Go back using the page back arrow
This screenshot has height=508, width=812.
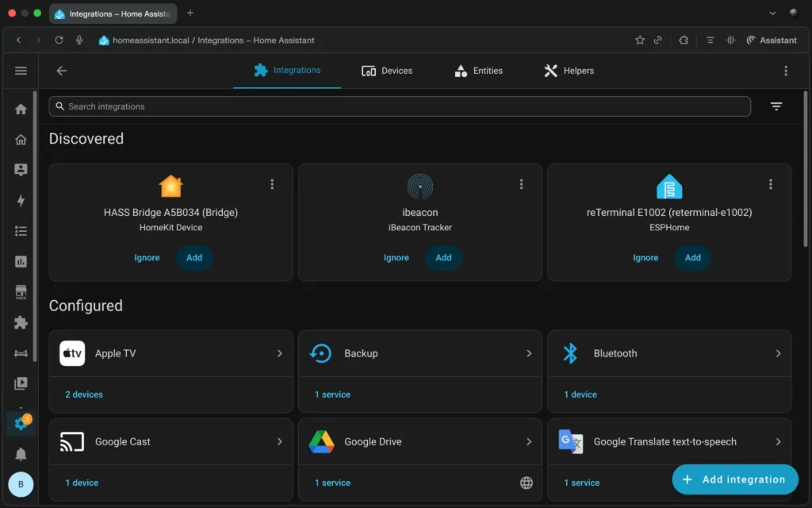[x=62, y=71]
